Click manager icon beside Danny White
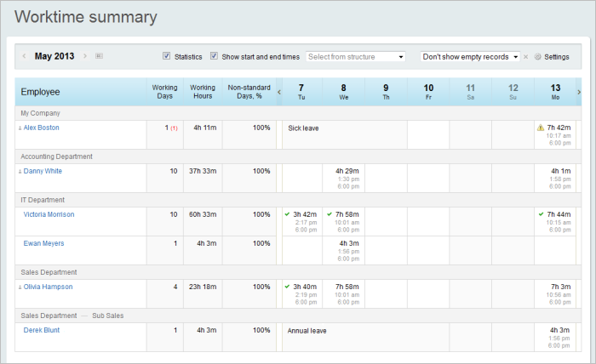This screenshot has width=596, height=364. tap(20, 172)
